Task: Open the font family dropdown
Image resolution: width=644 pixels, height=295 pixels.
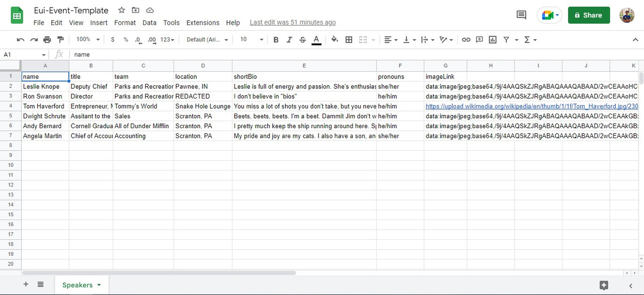Action: pyautogui.click(x=207, y=40)
